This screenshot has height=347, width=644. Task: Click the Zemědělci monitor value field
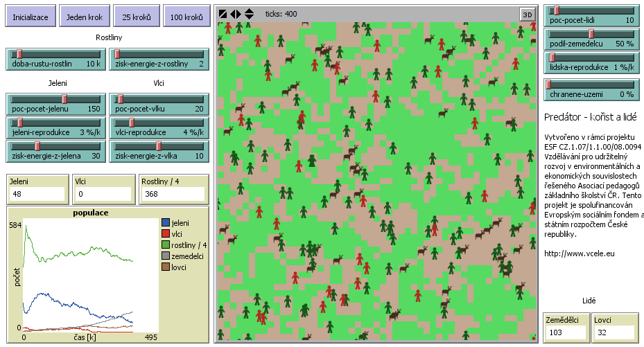coord(566,332)
